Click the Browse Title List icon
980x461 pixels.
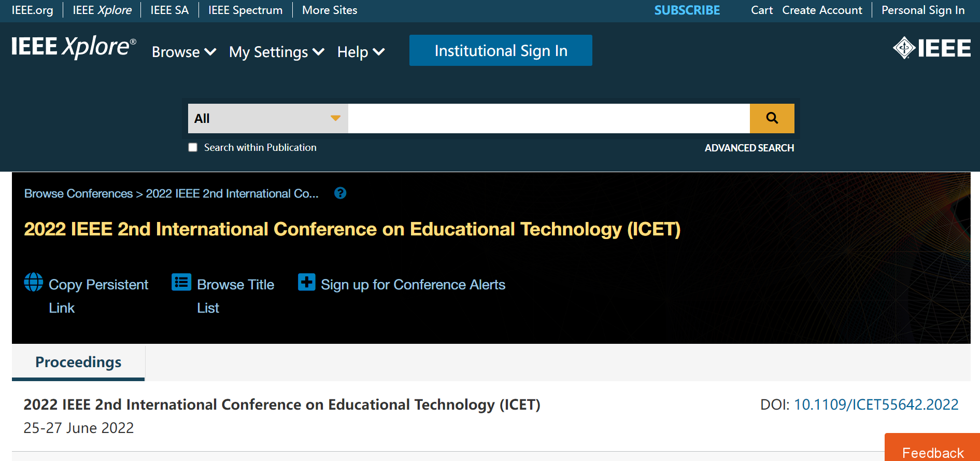click(x=181, y=282)
